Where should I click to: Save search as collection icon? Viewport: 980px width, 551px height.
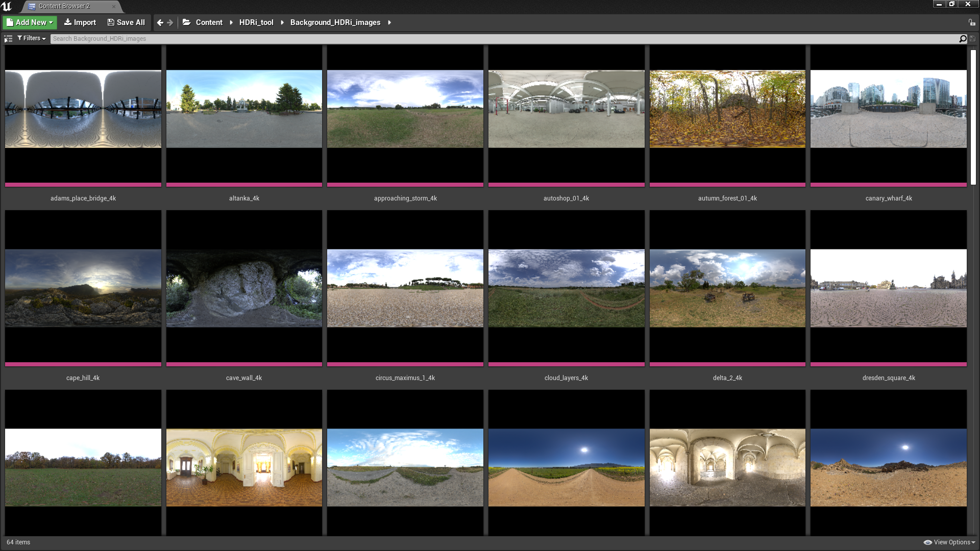(972, 39)
